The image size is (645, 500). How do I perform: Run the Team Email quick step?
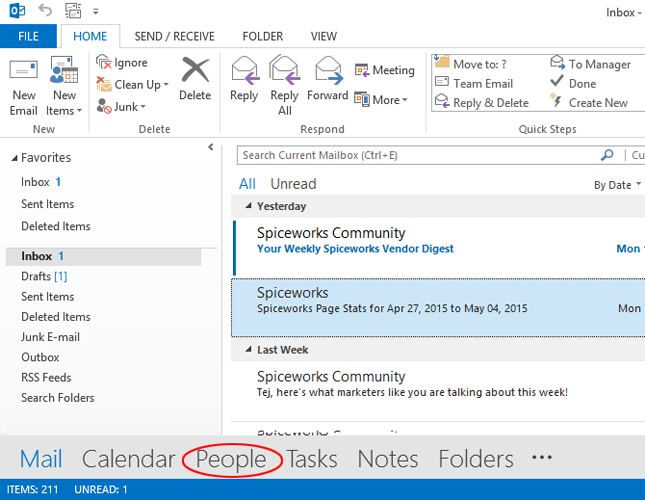474,83
